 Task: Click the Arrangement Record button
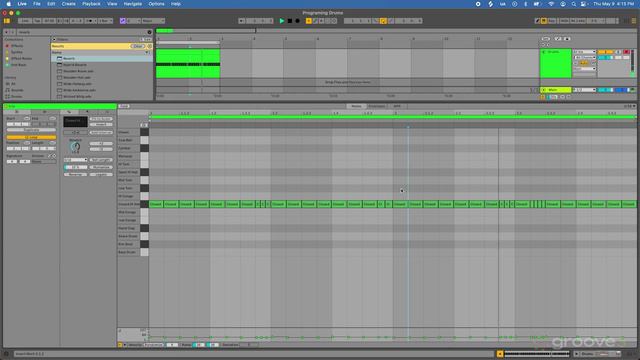click(298, 21)
